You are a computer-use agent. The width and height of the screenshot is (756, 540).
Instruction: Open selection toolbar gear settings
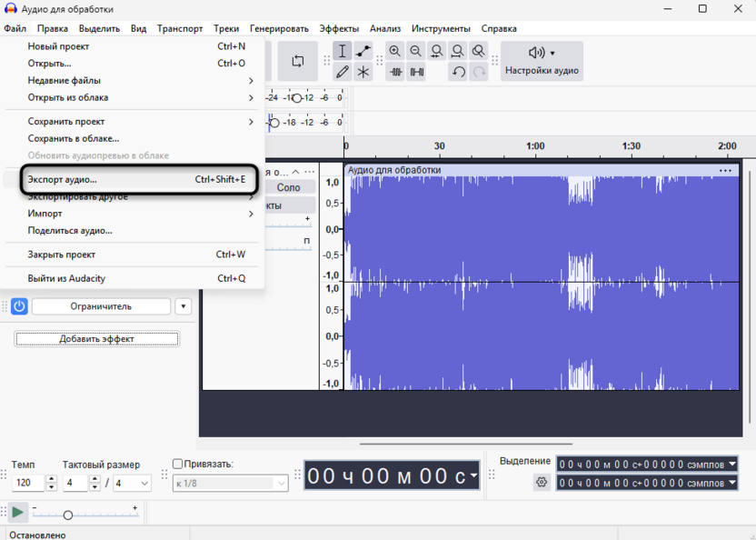click(542, 482)
